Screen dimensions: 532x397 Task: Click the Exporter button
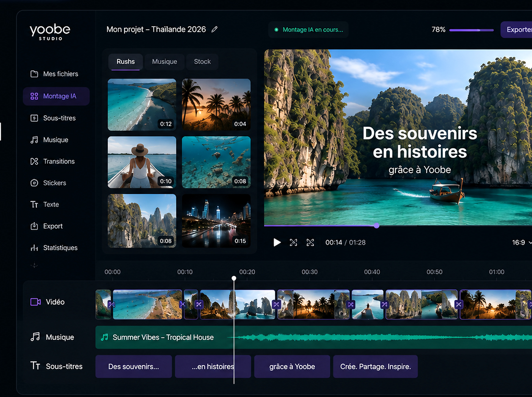point(516,30)
